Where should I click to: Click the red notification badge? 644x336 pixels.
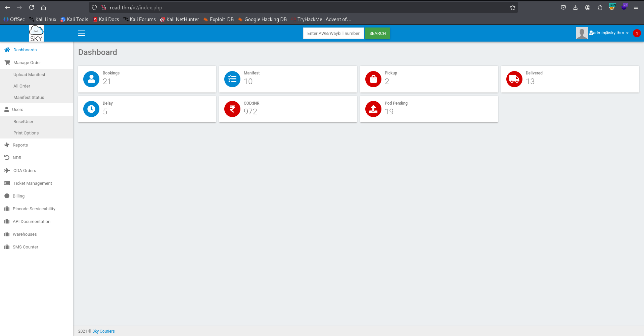[636, 34]
